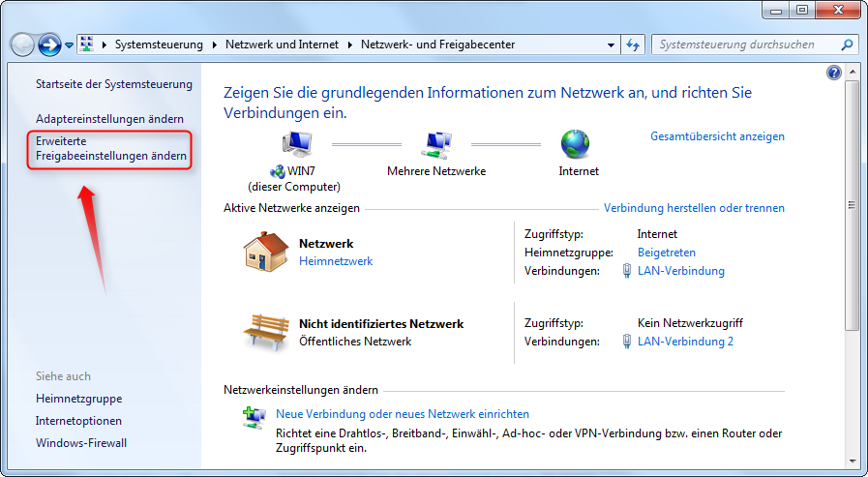868x477 pixels.
Task: Open the recent pages dropdown next to the forward arrow
Action: 70,45
